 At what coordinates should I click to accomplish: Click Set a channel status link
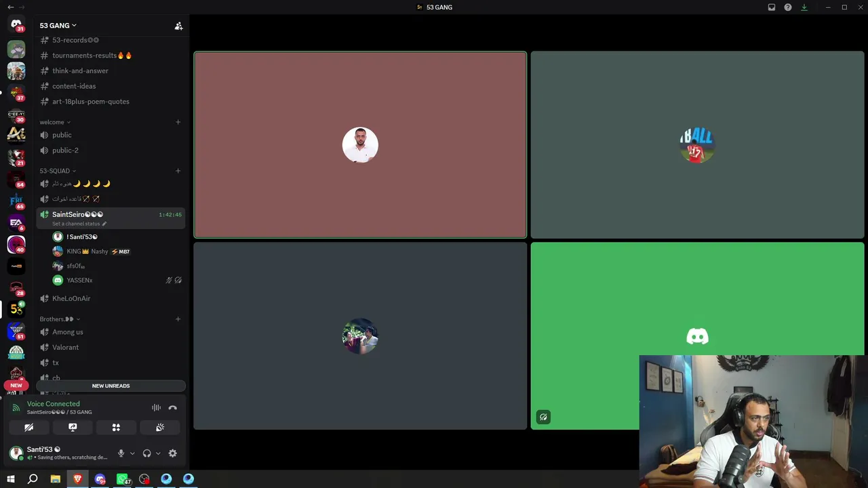[79, 224]
